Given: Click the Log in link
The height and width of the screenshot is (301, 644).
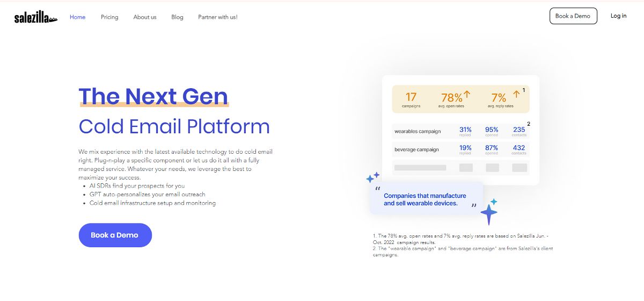Looking at the screenshot, I should [x=618, y=16].
